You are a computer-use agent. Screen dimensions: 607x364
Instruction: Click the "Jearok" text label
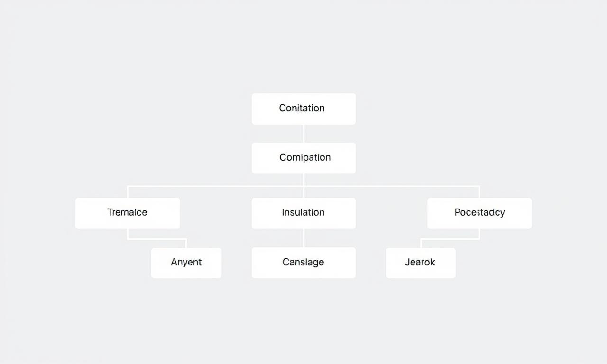[x=420, y=262]
